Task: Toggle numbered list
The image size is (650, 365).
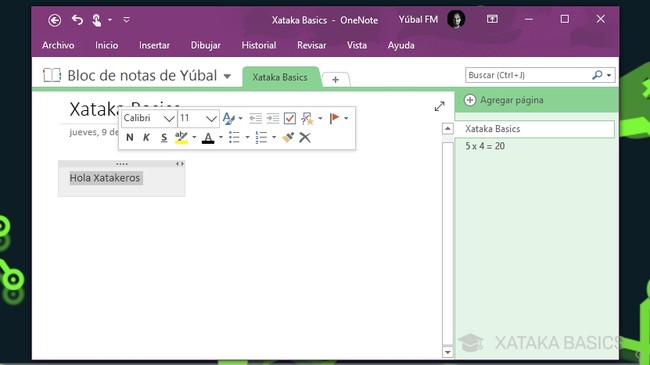Action: (261, 137)
